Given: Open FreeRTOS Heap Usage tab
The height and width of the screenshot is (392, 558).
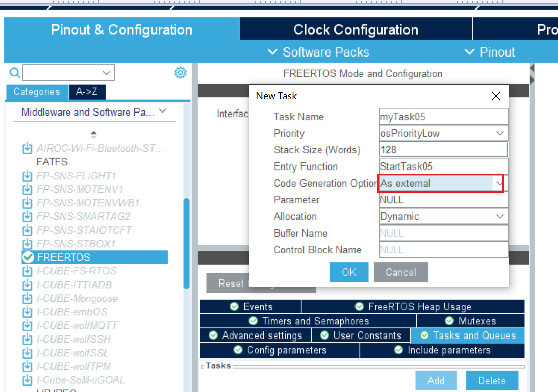Looking at the screenshot, I should (413, 307).
